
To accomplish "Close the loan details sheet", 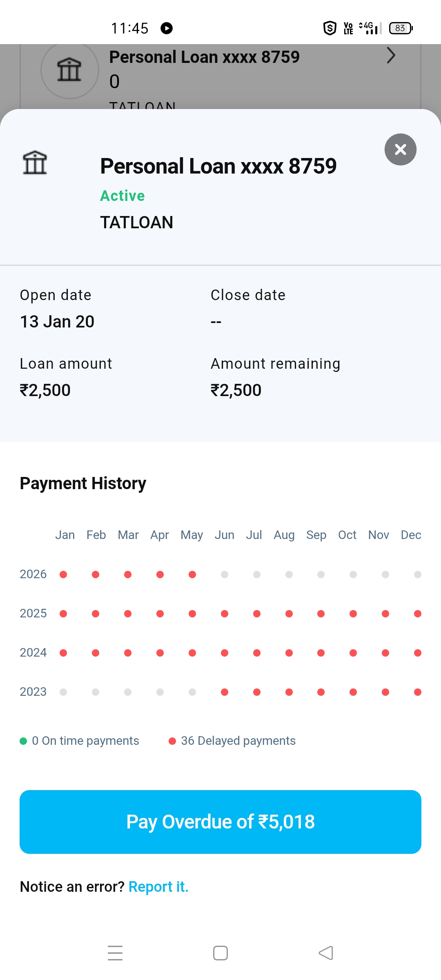I will coord(401,149).
